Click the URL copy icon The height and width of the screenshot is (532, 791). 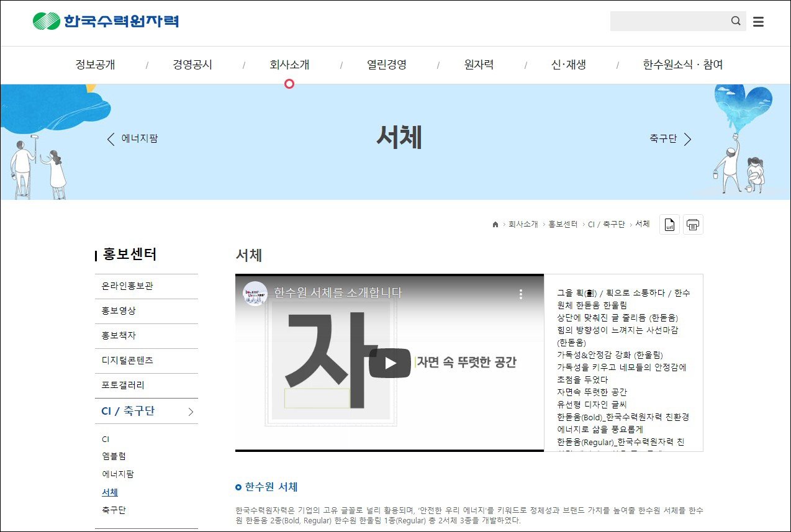(669, 225)
